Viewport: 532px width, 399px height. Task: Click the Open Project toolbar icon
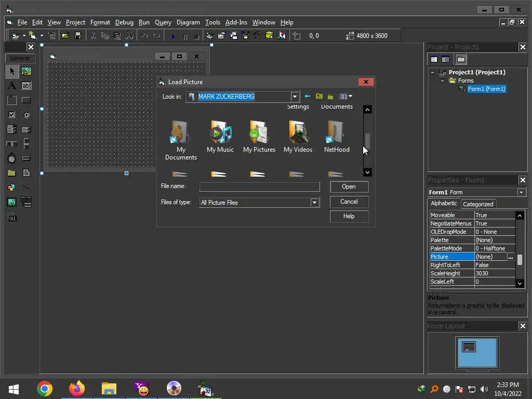click(66, 36)
